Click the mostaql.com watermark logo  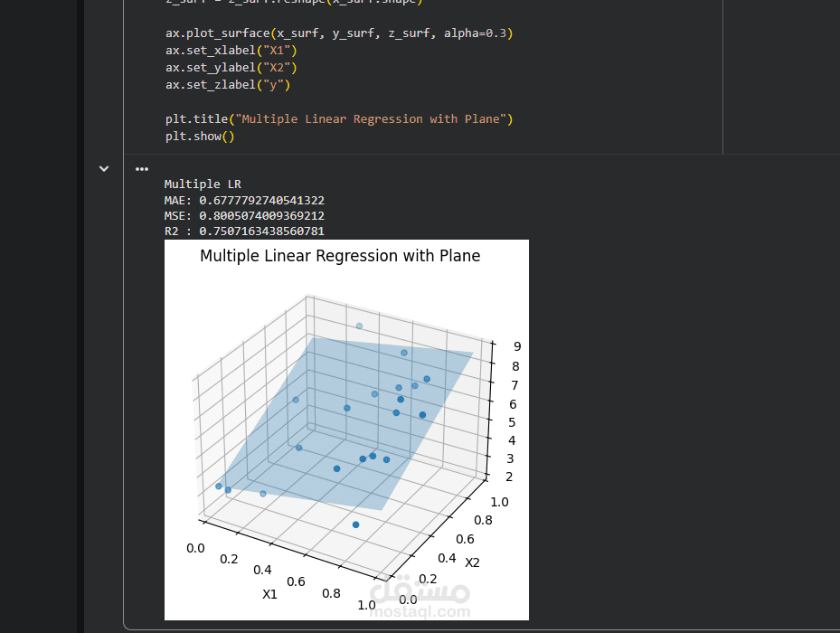click(434, 599)
